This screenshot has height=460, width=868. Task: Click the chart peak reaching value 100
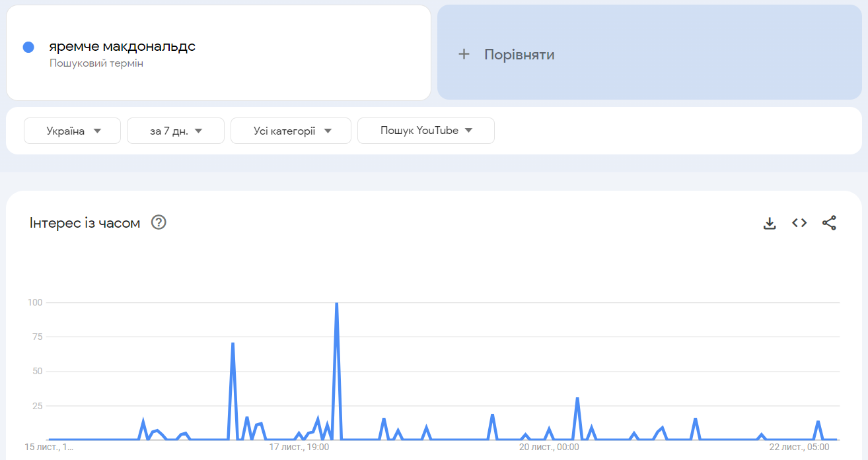point(337,303)
